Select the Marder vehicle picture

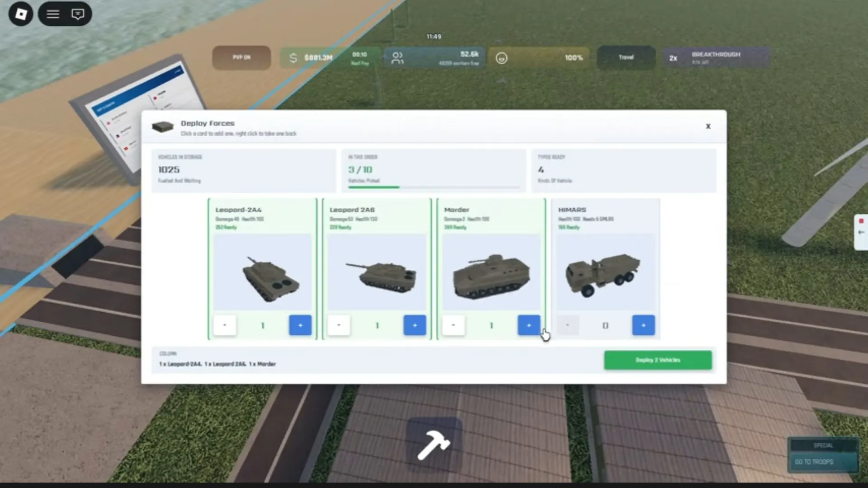coord(491,272)
